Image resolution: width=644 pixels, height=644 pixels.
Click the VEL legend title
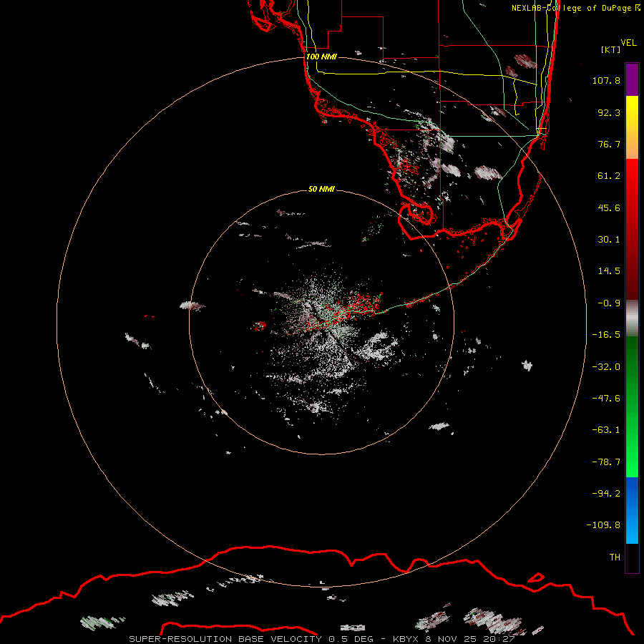point(628,43)
